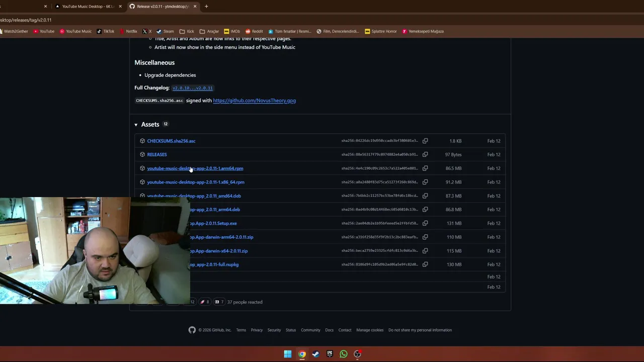Open Film, Derecelendirdi bookmark
The image size is (644, 362).
click(x=338, y=31)
